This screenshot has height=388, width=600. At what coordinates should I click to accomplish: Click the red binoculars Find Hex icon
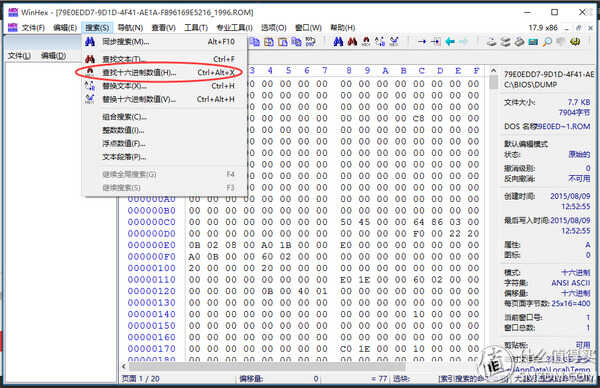[352, 42]
